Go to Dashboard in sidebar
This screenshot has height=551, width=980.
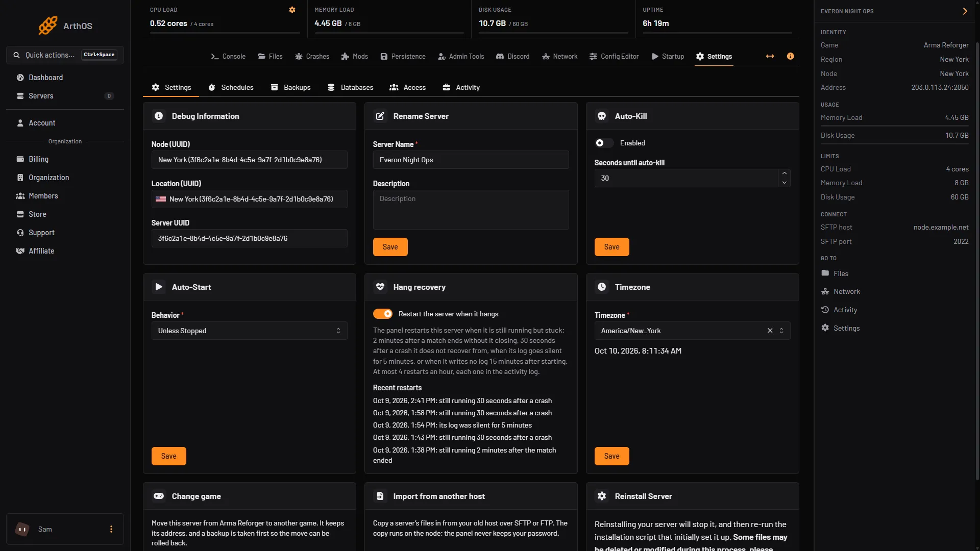click(65, 78)
